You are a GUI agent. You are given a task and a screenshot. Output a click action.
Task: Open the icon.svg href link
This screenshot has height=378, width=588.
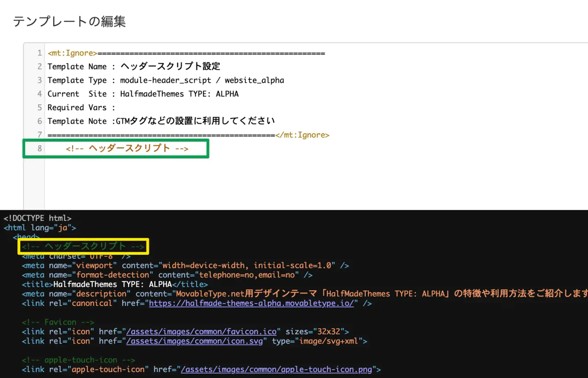click(195, 341)
